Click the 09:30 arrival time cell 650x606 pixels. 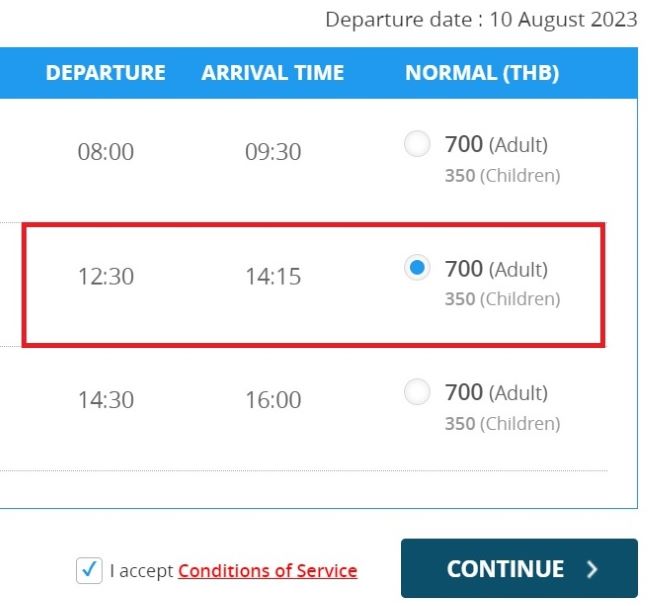(x=273, y=151)
